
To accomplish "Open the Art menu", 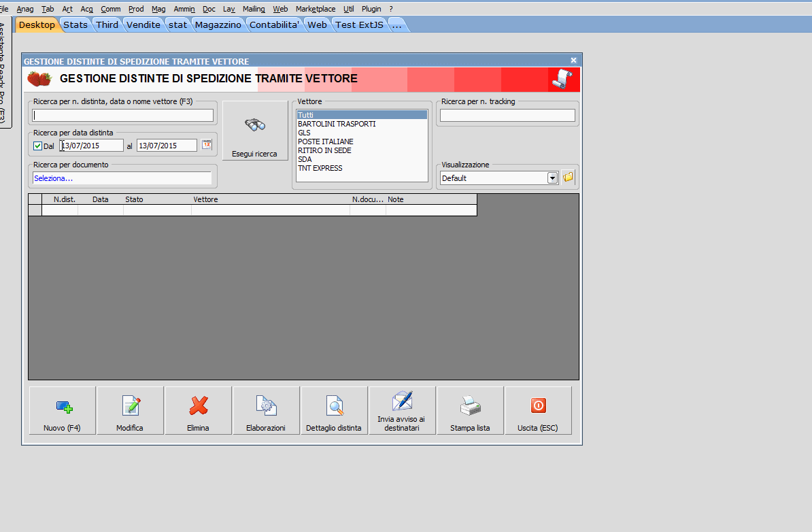I will pyautogui.click(x=67, y=9).
